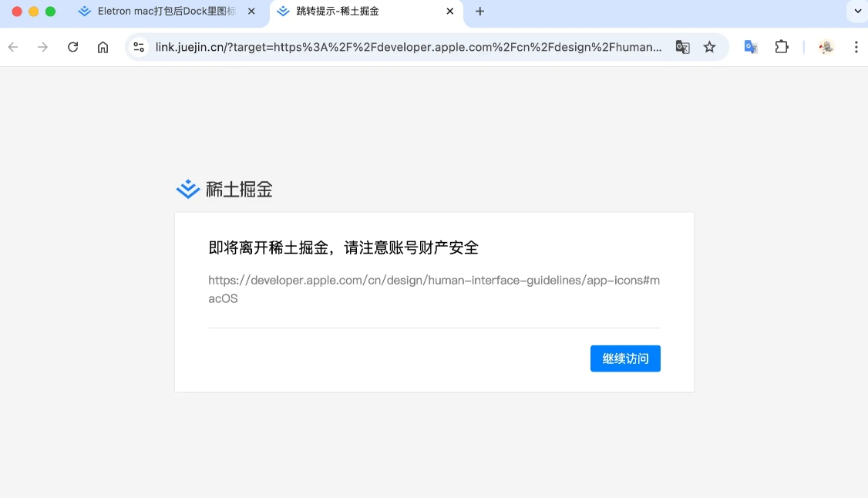The image size is (868, 498).
Task: Click the 稀土掘金 logo above the card
Action: click(224, 189)
